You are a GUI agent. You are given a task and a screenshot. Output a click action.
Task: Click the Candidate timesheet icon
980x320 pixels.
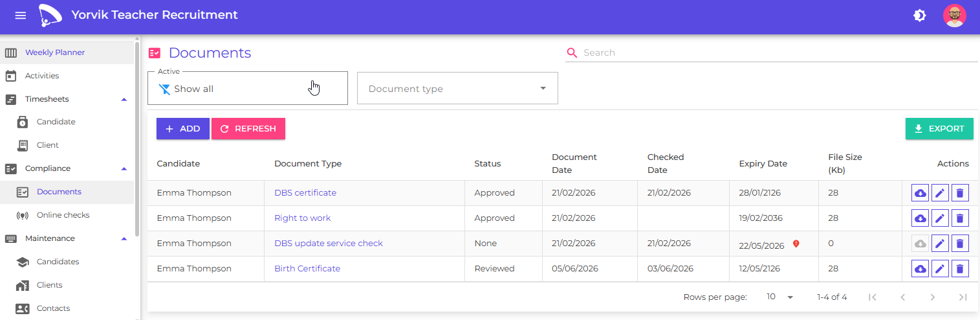[23, 122]
